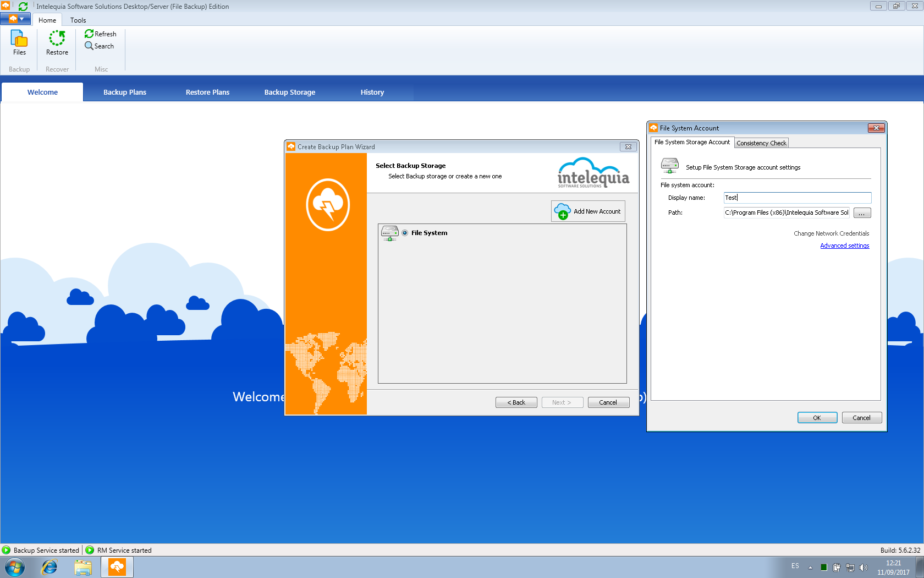Click the green tray icon
Viewport: 924px width, 578px height.
coord(823,567)
